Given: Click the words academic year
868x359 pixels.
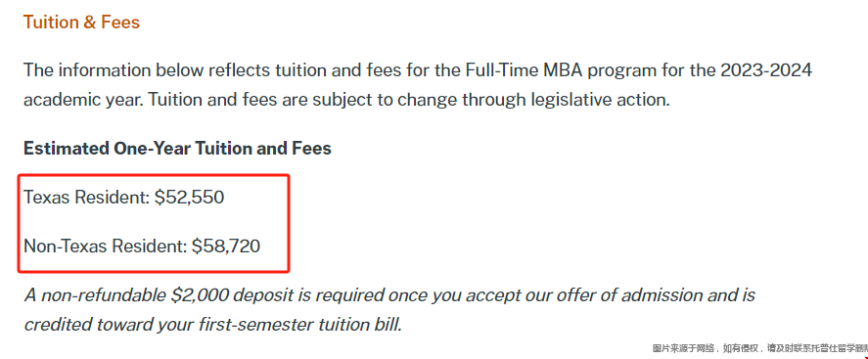Looking at the screenshot, I should click(x=81, y=101).
